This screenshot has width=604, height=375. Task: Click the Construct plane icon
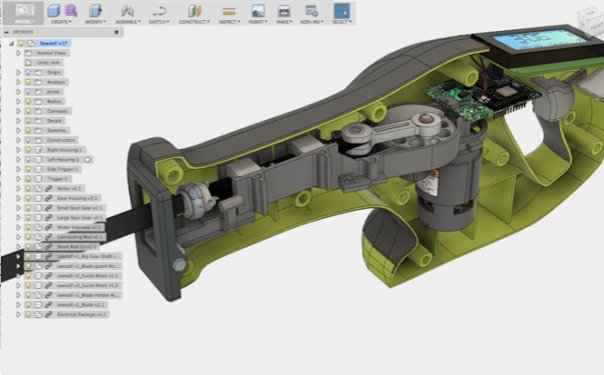click(x=194, y=10)
